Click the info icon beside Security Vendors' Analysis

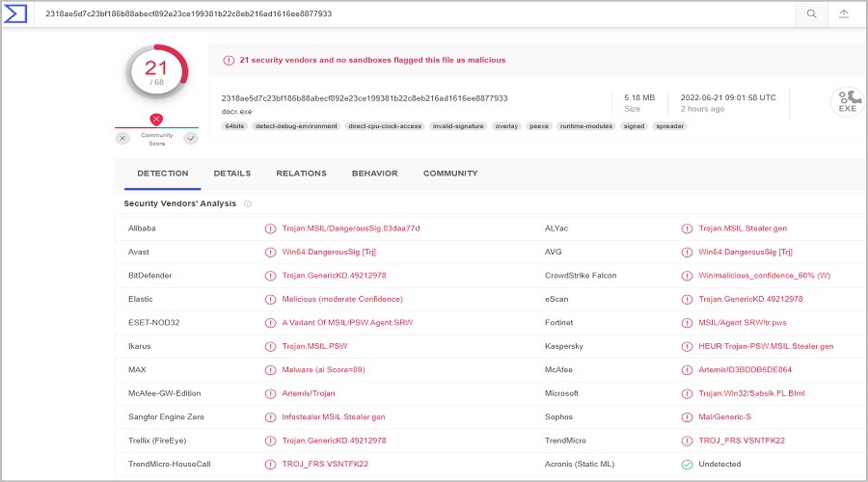coord(248,203)
